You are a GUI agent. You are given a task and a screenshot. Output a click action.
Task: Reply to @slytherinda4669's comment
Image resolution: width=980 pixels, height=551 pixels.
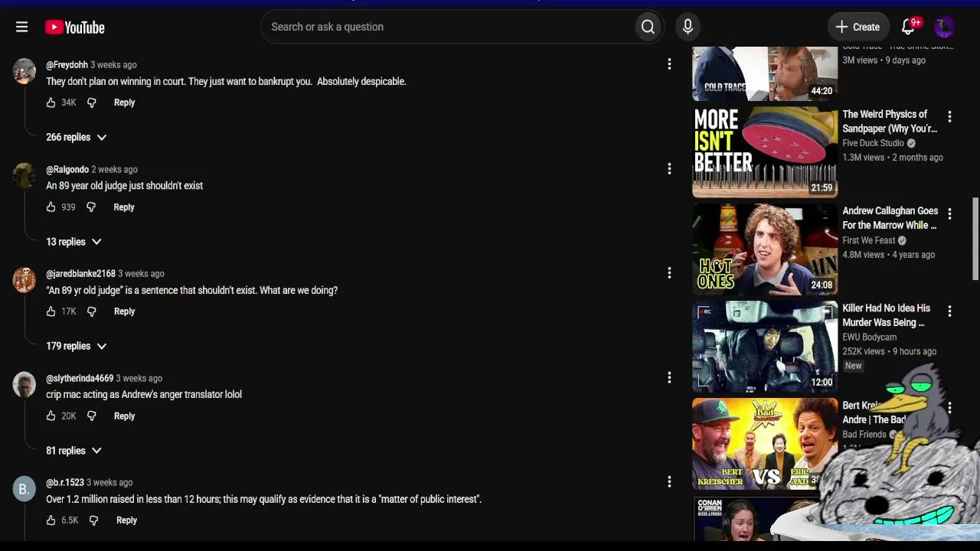click(x=124, y=416)
